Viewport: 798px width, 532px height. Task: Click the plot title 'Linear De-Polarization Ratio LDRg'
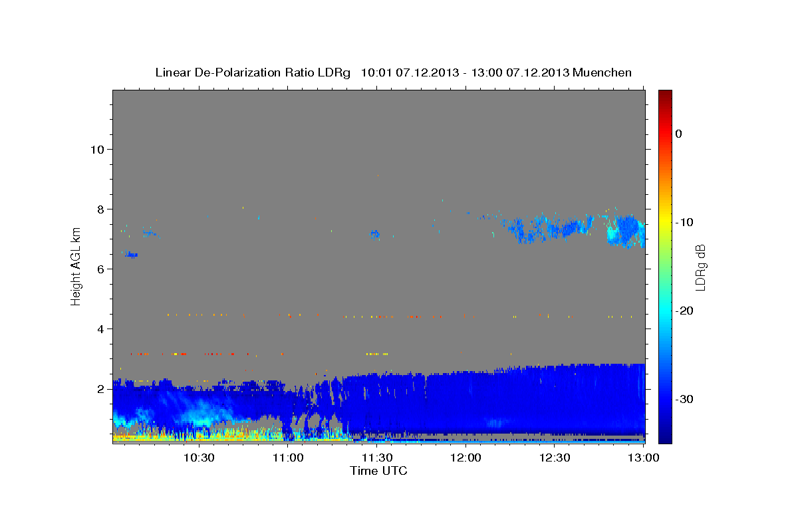pyautogui.click(x=252, y=72)
